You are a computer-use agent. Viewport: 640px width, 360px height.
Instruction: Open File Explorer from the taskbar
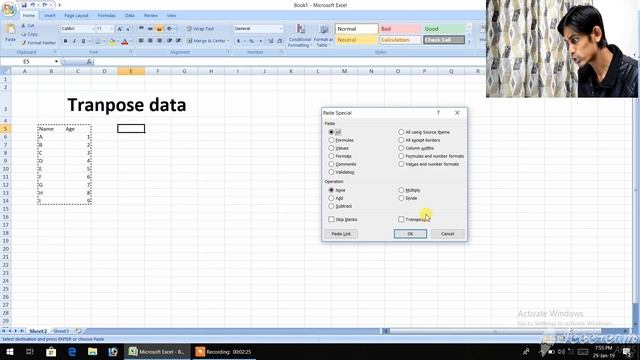(93, 351)
